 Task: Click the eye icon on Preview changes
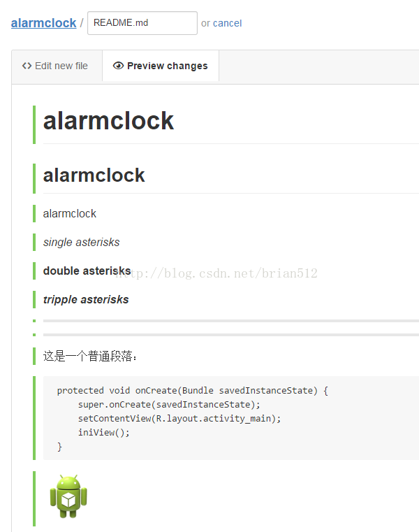tap(118, 66)
